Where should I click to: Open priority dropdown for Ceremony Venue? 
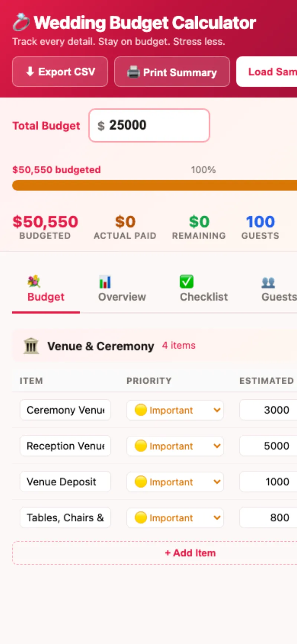[x=175, y=410]
